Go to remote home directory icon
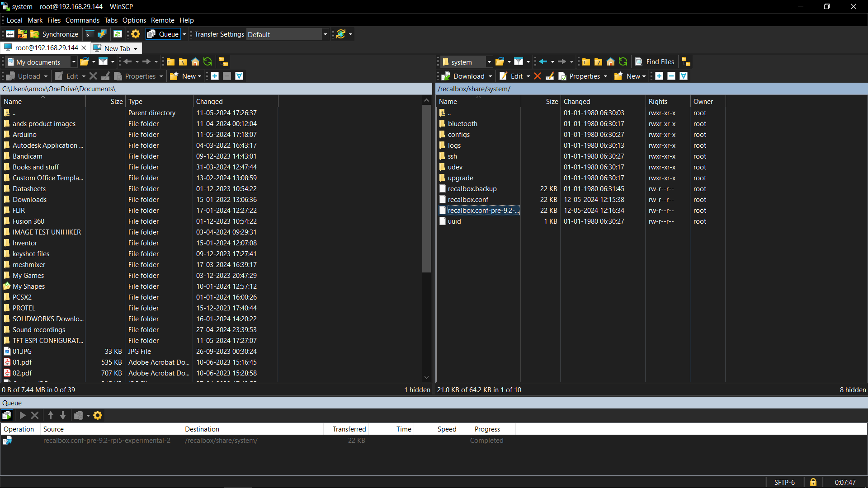This screenshot has height=488, width=868. coord(610,62)
